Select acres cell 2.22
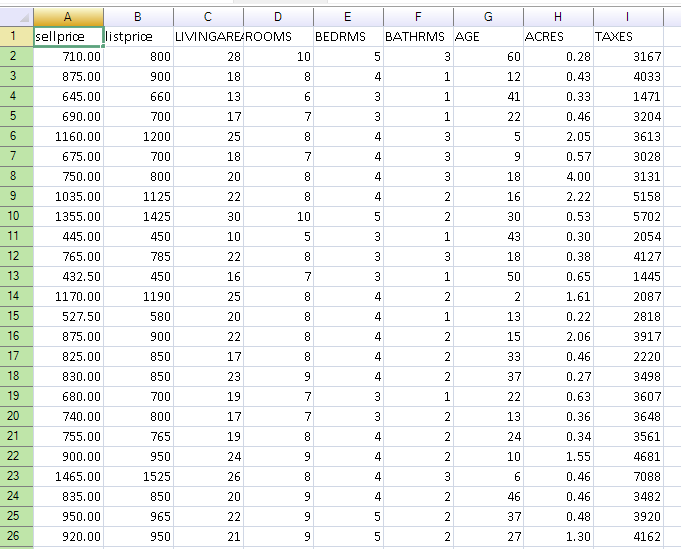The height and width of the screenshot is (549, 681). click(558, 196)
